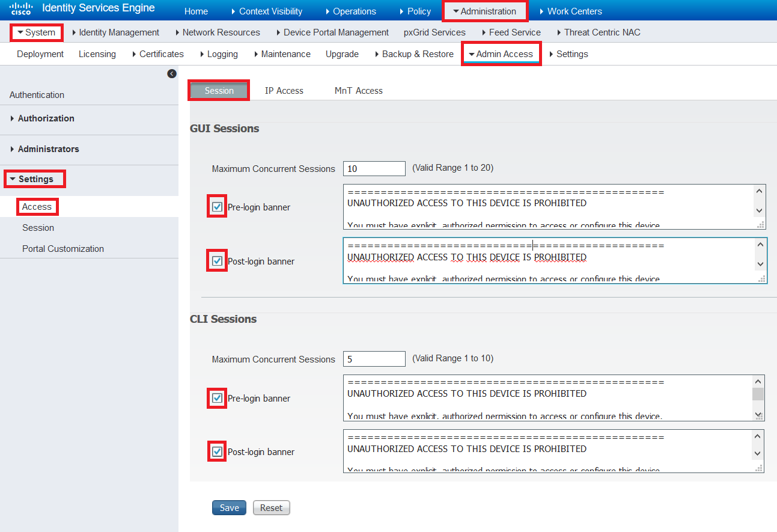Expand Feed Service submenu
The image size is (777, 532).
511,32
